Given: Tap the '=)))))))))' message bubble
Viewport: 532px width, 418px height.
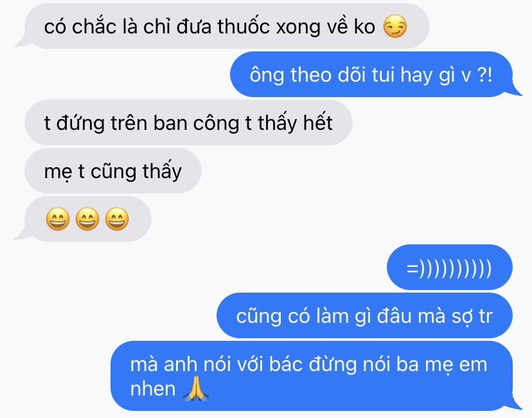Looking at the screenshot, I should pyautogui.click(x=450, y=268).
